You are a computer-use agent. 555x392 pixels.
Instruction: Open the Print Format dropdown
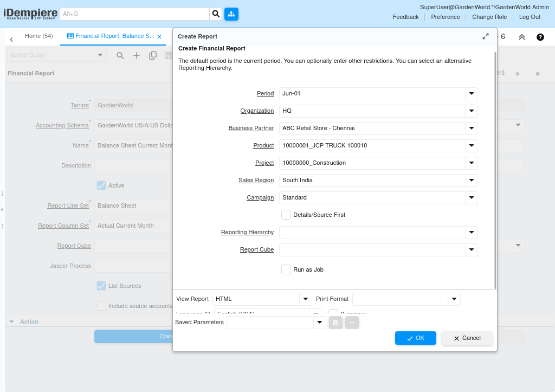(454, 299)
